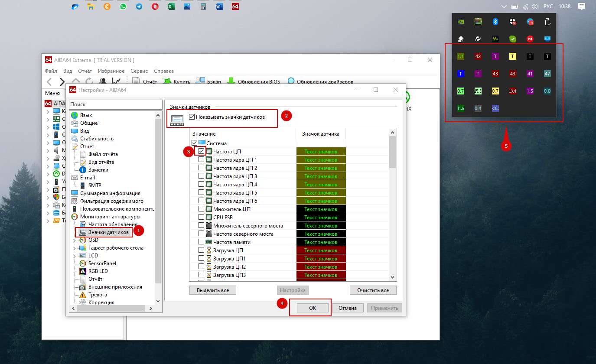Show hidden tray icons chevron
Image resolution: width=596 pixels, height=364 pixels.
coord(503,6)
